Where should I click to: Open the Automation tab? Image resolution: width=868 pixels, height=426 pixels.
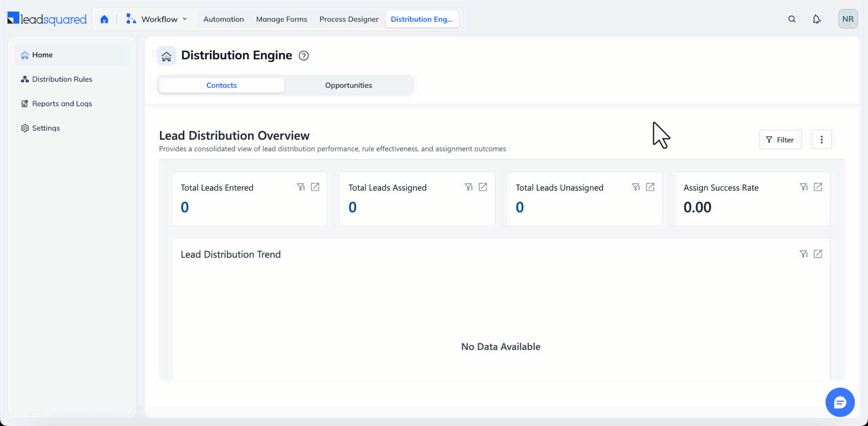(x=223, y=19)
